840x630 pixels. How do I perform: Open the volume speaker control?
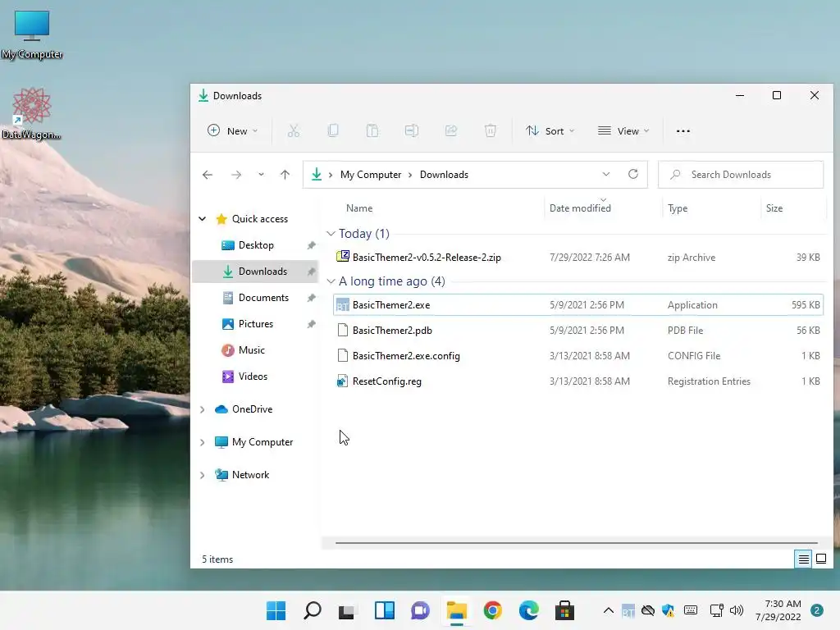[x=737, y=610]
